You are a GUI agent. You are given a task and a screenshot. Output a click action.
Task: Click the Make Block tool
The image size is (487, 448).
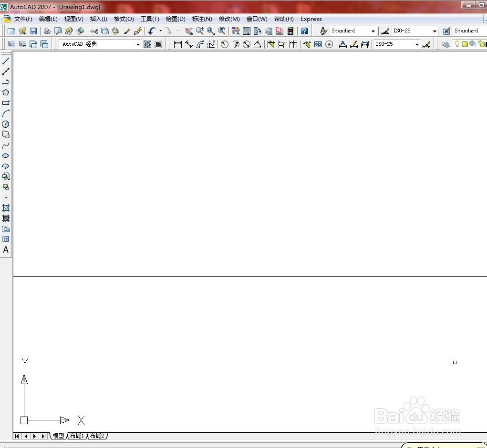(6, 187)
